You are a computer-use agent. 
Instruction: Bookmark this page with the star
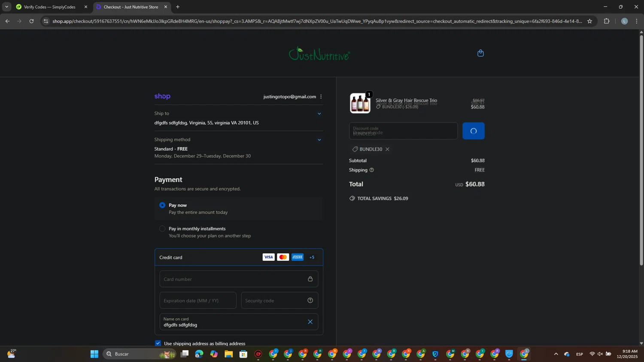click(589, 21)
